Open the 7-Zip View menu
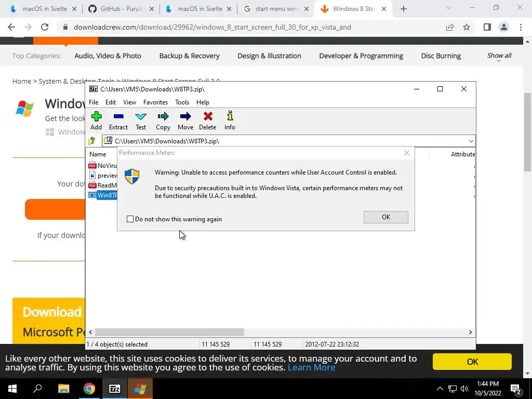The image size is (532, 399). pos(129,102)
